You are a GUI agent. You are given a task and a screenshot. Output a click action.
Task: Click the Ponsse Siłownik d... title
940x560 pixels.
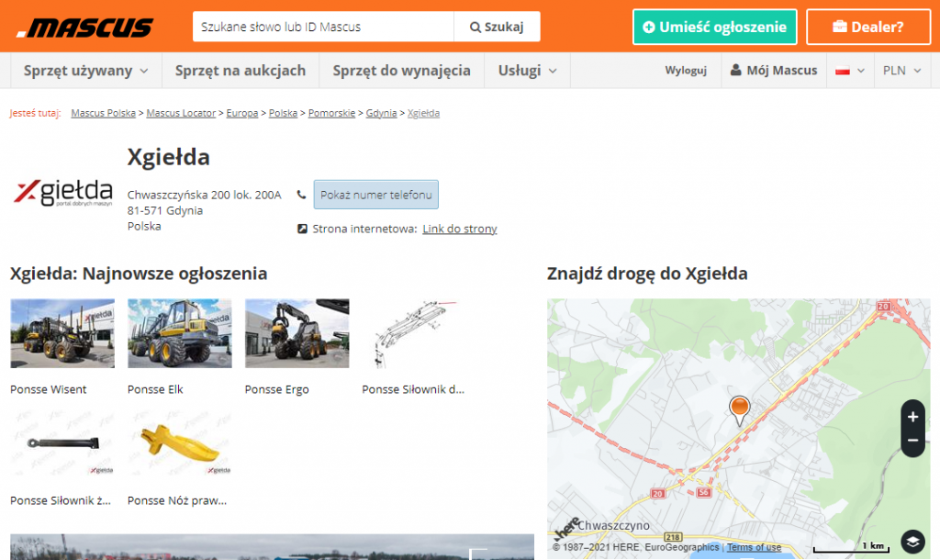click(x=413, y=389)
